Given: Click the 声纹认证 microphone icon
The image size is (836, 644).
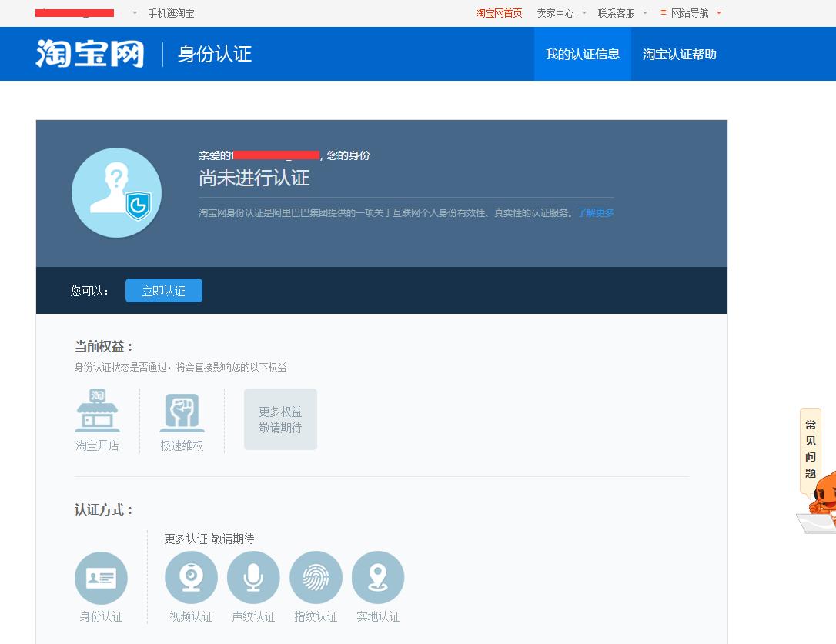Looking at the screenshot, I should 253,578.
